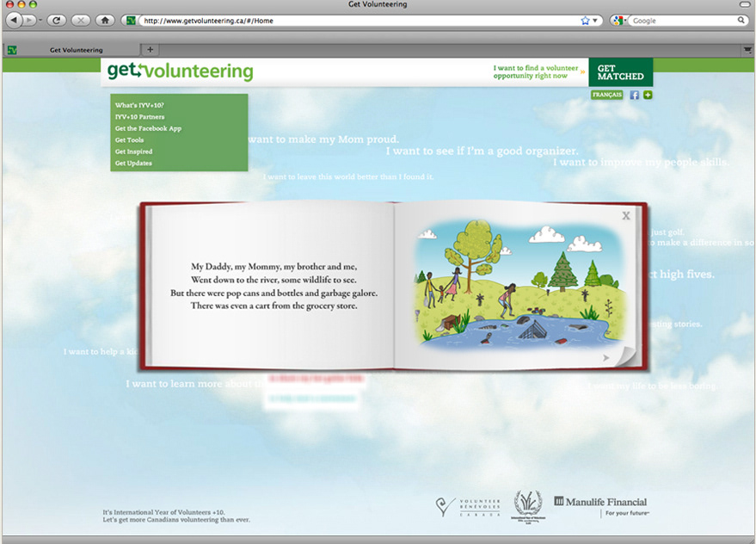
Task: Click 'I want my life to be less boring.'
Action: 652,386
